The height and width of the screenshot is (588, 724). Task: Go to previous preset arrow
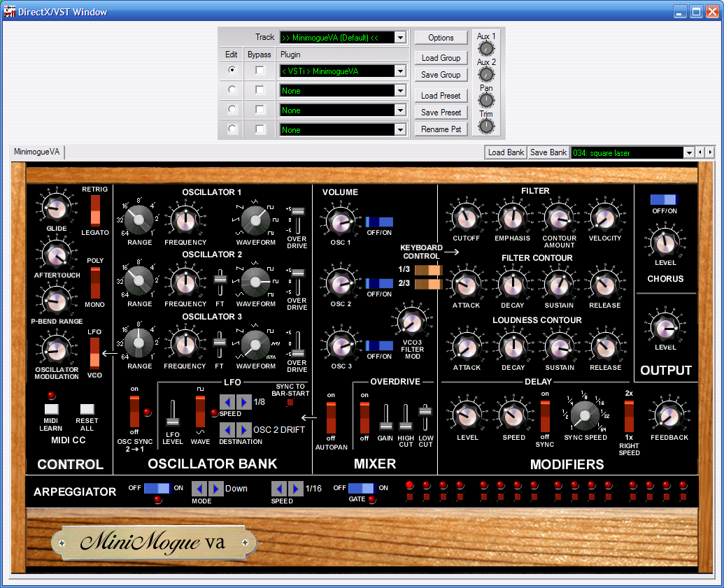[x=700, y=152]
